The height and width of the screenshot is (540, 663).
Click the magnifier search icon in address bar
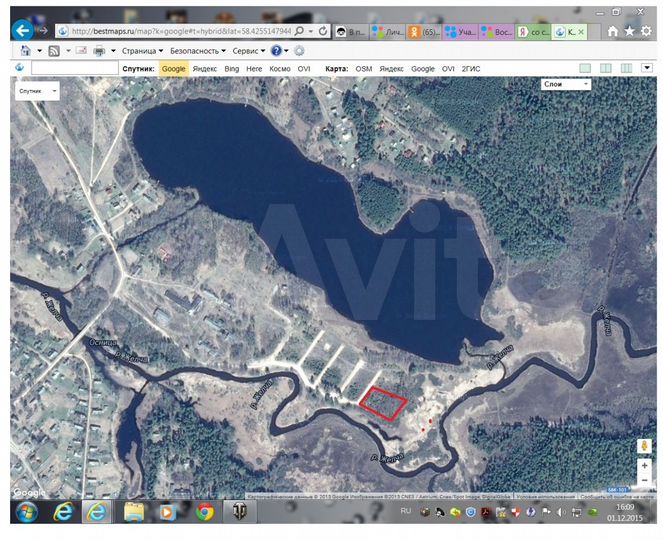[299, 31]
